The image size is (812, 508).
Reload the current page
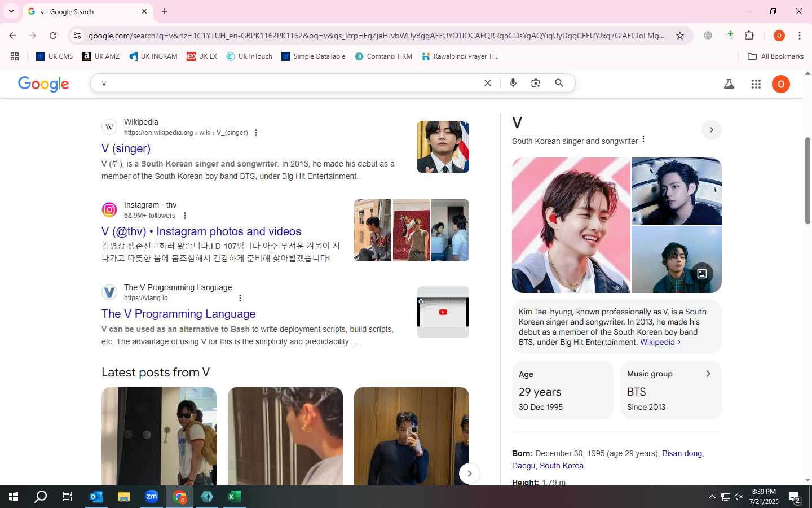(53, 36)
